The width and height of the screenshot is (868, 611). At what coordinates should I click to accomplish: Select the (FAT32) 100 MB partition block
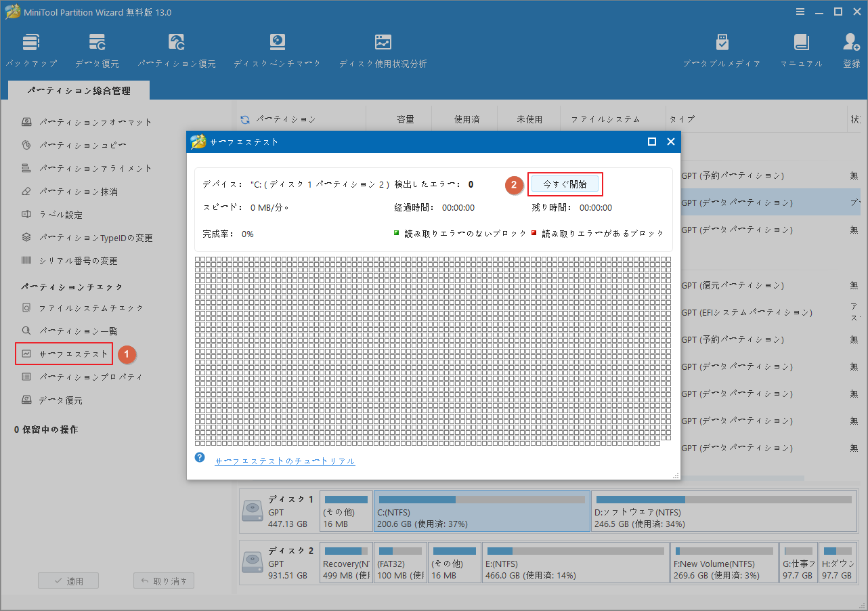(401, 561)
